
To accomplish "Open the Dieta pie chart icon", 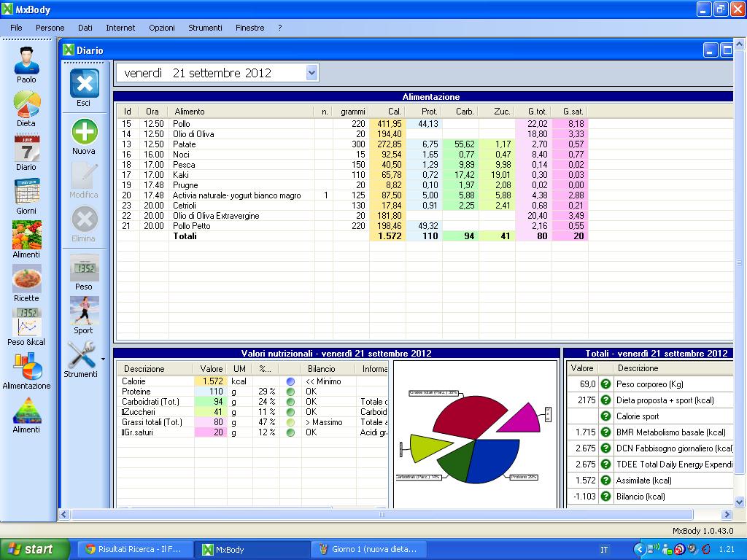I will coord(26,105).
